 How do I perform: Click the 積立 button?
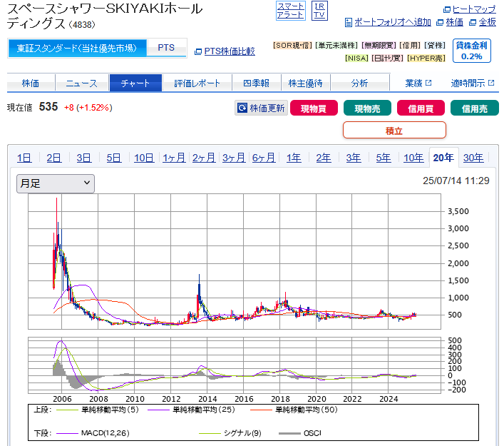point(394,131)
